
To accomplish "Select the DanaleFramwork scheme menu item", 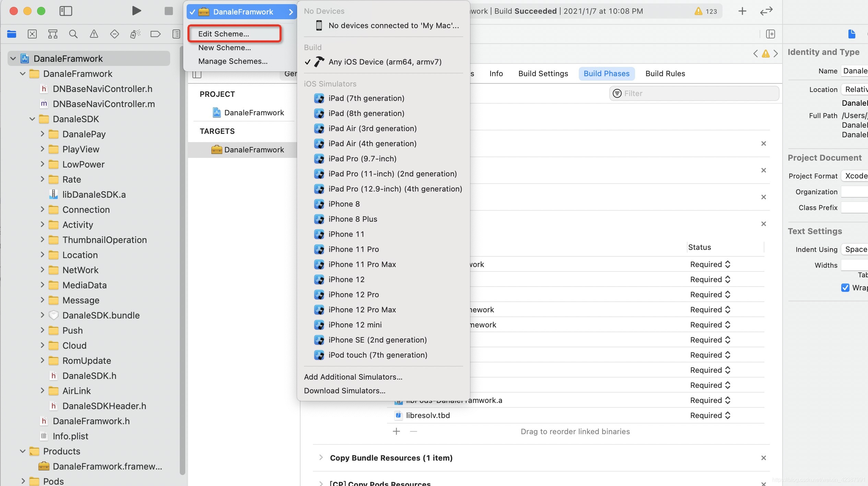I will (x=242, y=12).
